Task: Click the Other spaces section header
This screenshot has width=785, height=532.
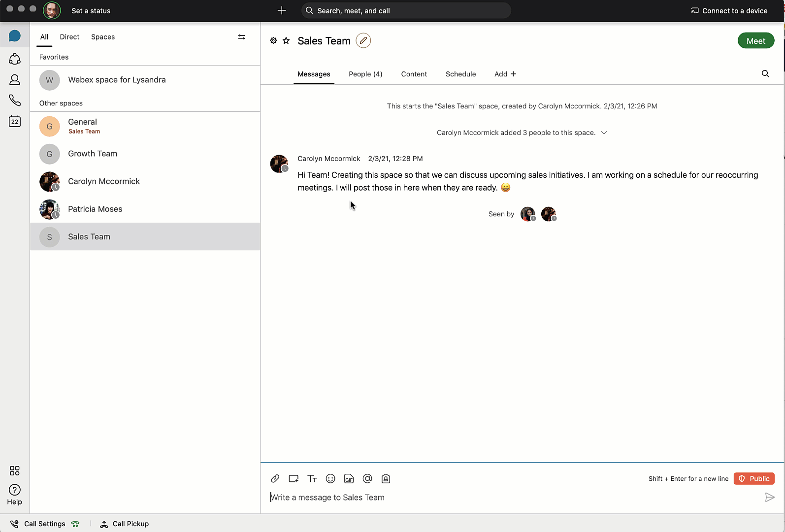Action: 61,103
